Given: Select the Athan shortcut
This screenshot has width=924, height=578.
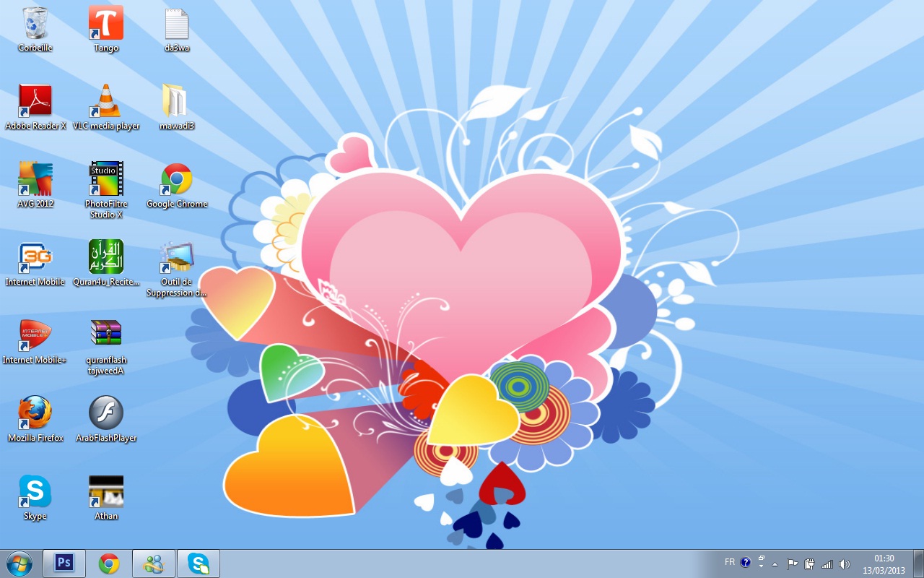Looking at the screenshot, I should coord(106,497).
